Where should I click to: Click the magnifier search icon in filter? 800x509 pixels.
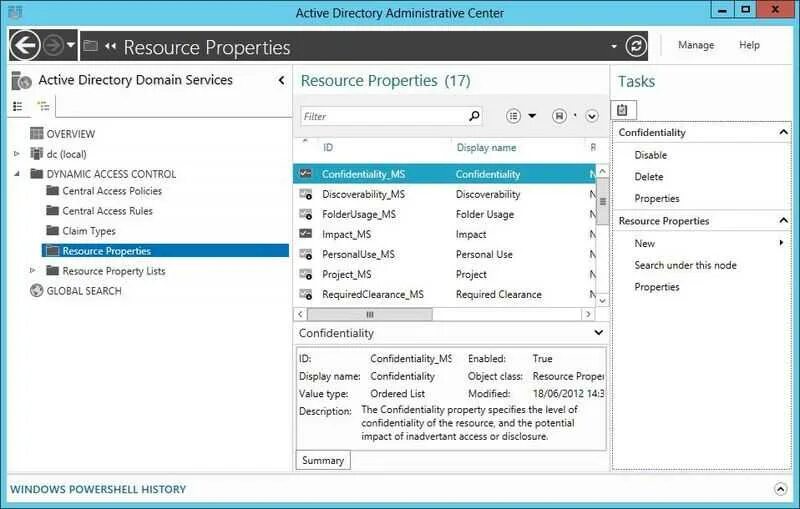[x=474, y=116]
